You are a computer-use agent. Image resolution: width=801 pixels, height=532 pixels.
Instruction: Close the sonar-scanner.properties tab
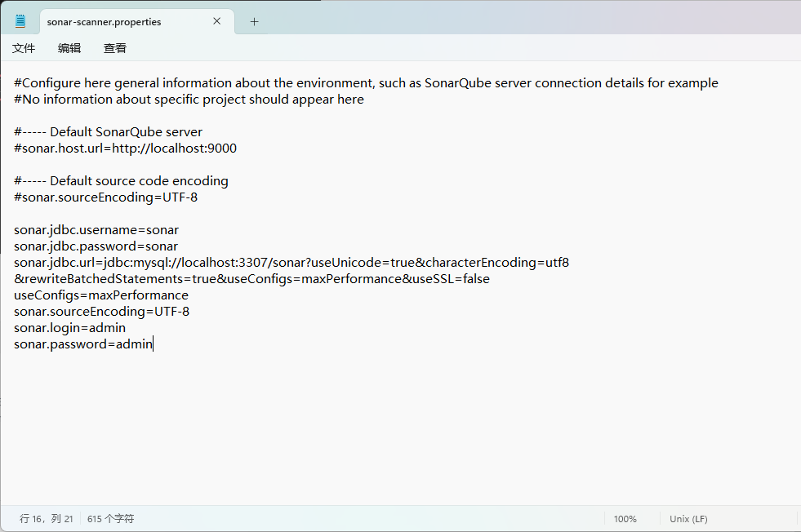click(x=216, y=21)
